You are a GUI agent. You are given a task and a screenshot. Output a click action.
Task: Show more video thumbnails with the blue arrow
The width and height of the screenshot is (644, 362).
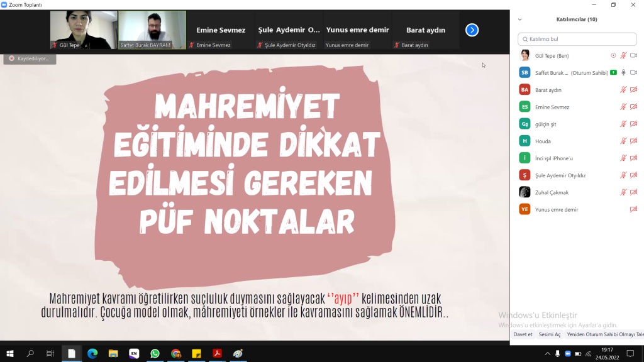pyautogui.click(x=472, y=30)
